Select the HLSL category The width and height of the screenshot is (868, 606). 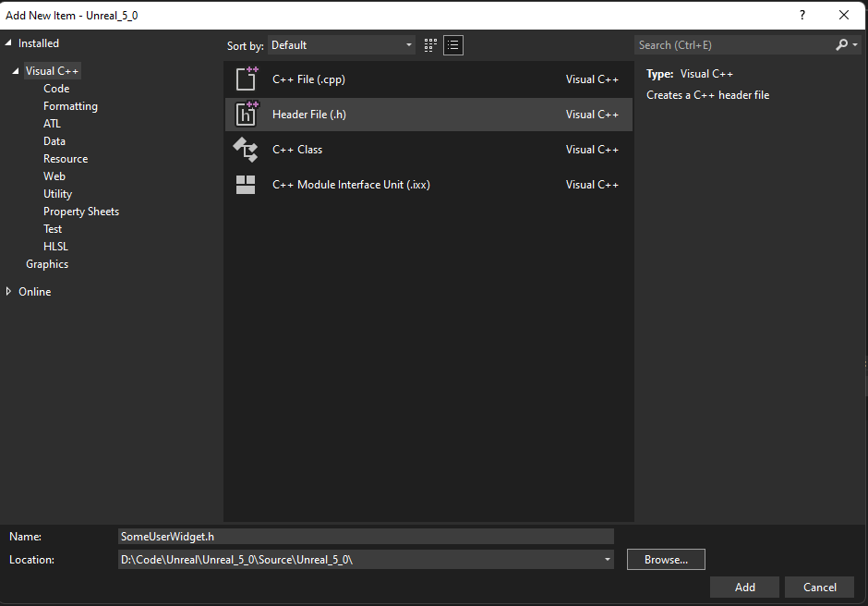[x=55, y=246]
